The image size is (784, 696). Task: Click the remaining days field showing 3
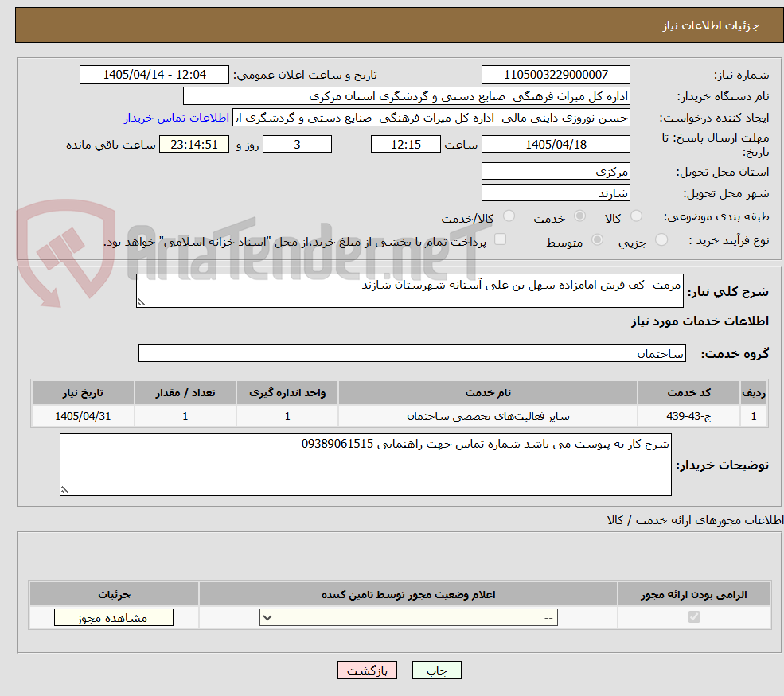pos(297,145)
